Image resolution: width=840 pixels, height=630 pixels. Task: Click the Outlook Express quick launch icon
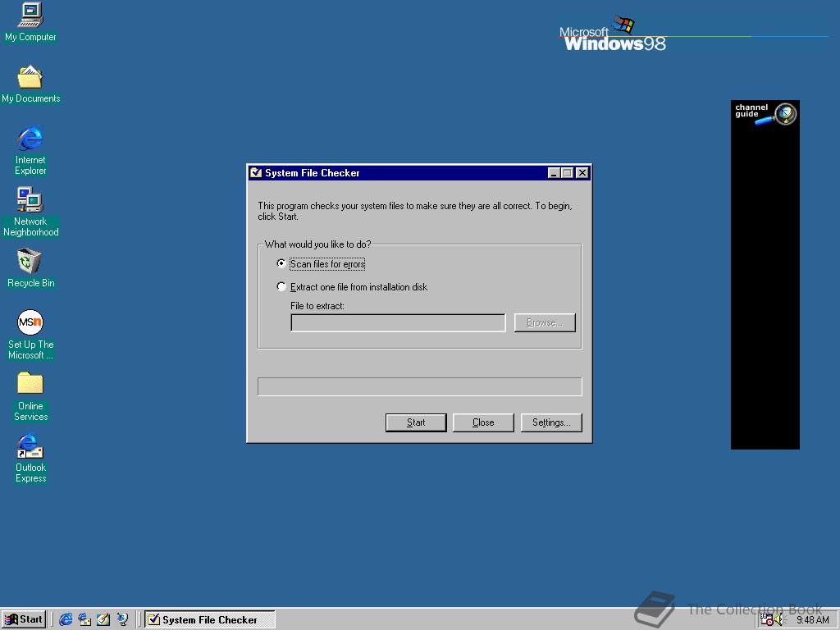pyautogui.click(x=84, y=619)
